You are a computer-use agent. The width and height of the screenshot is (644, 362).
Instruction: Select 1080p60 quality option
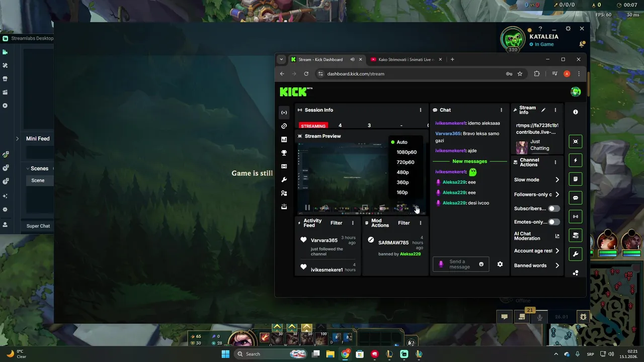coord(407,152)
